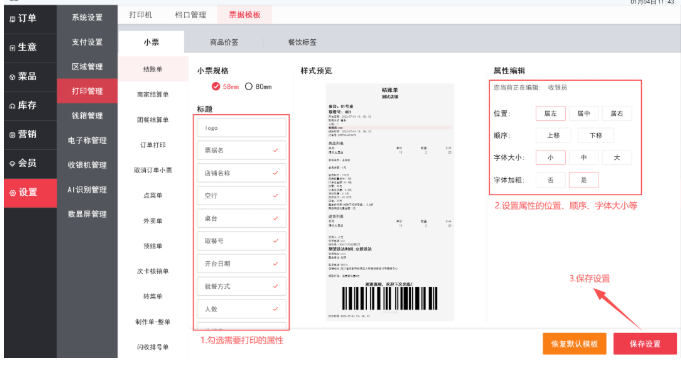This screenshot has width=681, height=368.
Task: Open the 生意 section icon in sidebar
Action: pyautogui.click(x=12, y=47)
